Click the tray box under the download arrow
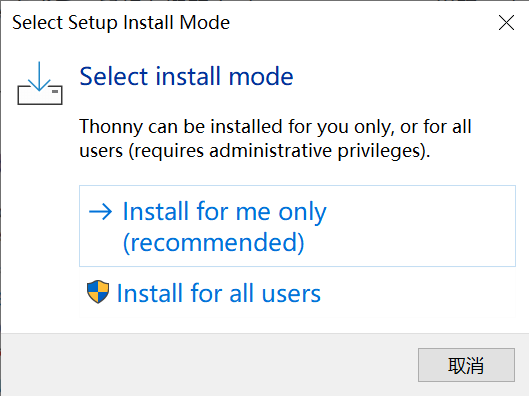This screenshot has width=529, height=396. coord(40,95)
